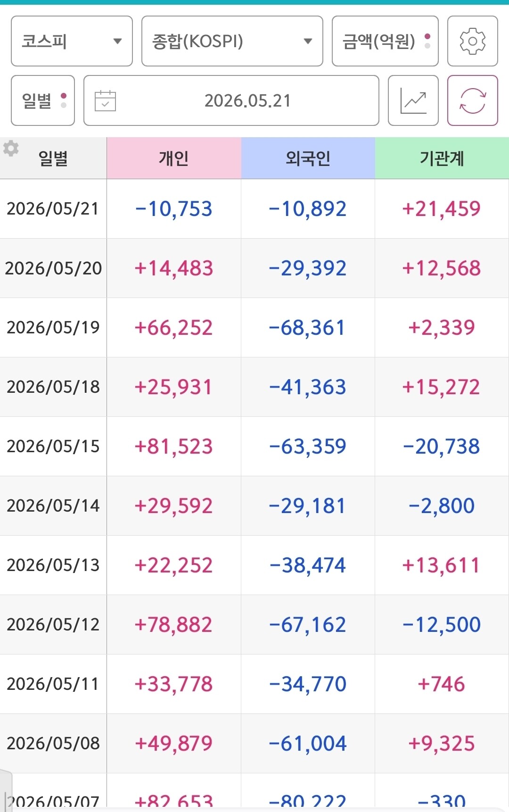Select institution value +21,459
509x812 pixels.
(x=442, y=208)
